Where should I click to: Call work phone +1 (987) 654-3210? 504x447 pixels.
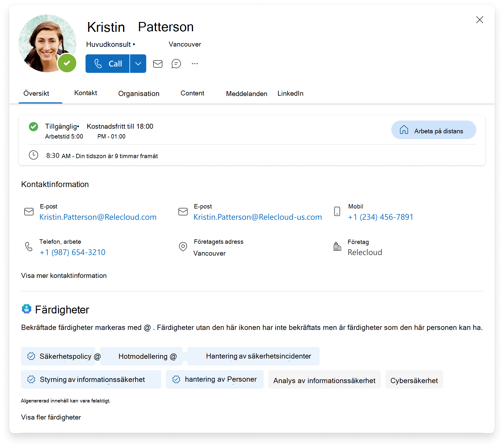coord(73,252)
